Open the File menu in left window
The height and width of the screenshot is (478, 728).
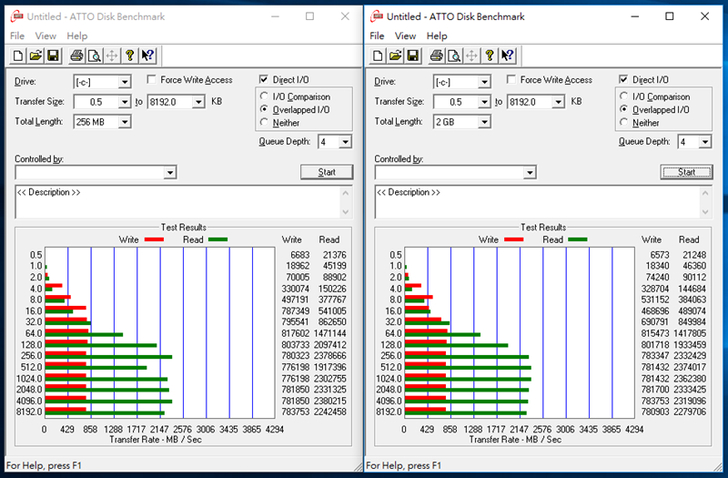tap(17, 36)
